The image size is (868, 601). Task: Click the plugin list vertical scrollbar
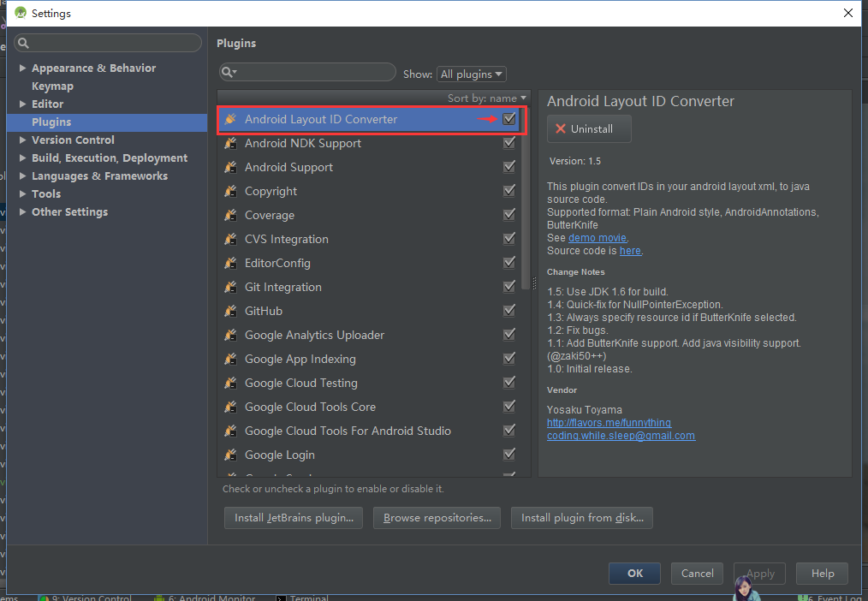click(526, 197)
